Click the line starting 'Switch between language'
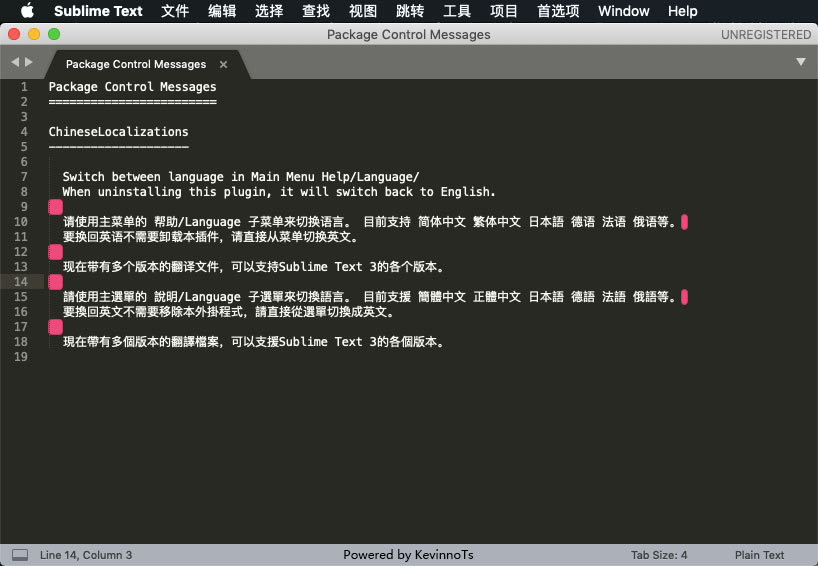The width and height of the screenshot is (818, 566). coord(241,177)
